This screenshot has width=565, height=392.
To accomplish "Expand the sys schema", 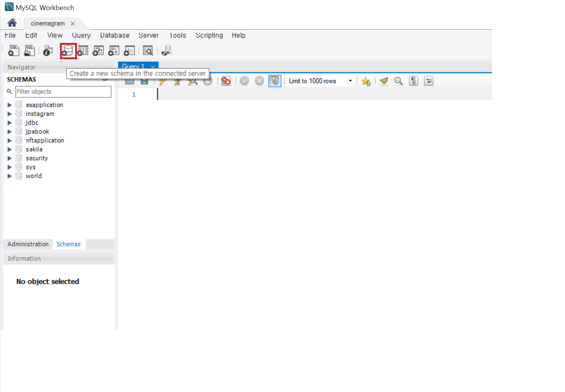I will click(x=10, y=167).
